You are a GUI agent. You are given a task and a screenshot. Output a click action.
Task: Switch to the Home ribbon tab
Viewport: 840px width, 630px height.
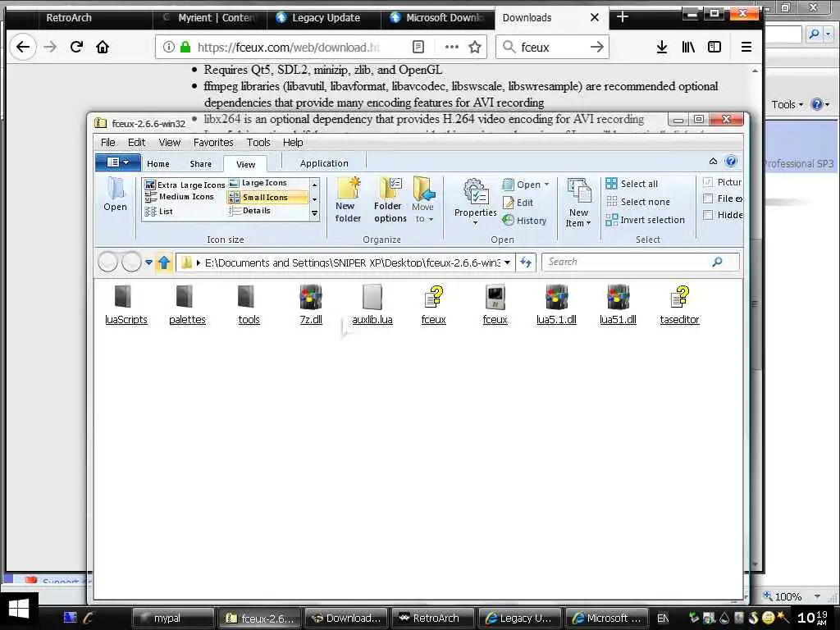[158, 164]
